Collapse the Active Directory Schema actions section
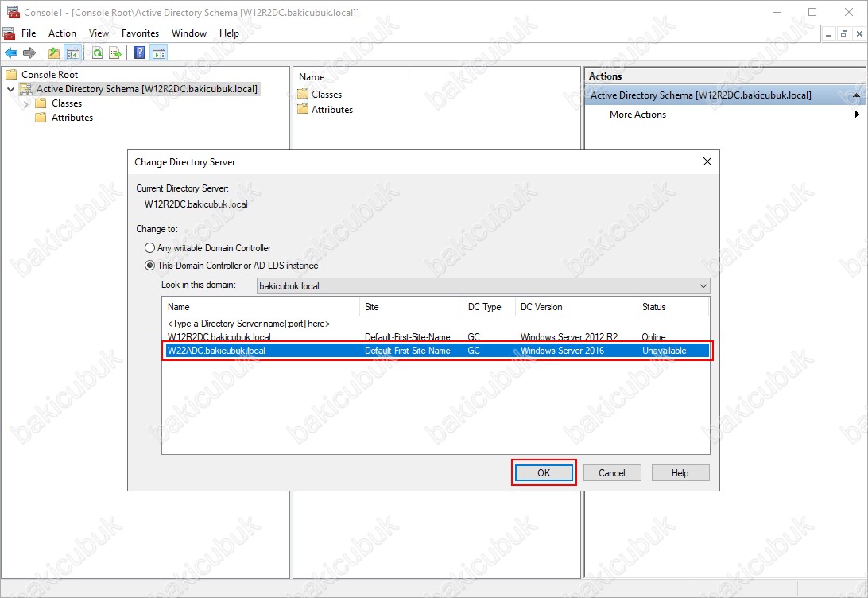The image size is (868, 598). coord(856,95)
